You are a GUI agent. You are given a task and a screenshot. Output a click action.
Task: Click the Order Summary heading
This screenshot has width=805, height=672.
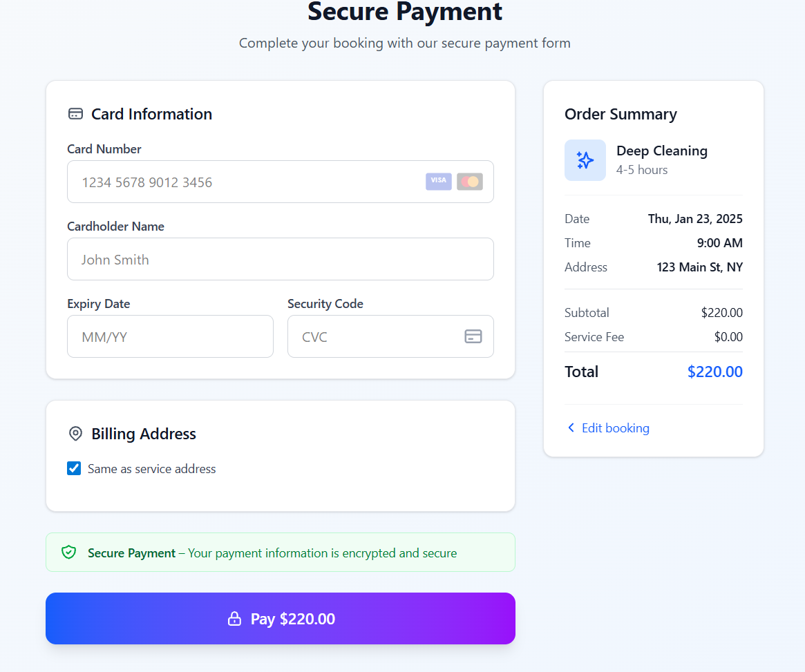(x=621, y=114)
